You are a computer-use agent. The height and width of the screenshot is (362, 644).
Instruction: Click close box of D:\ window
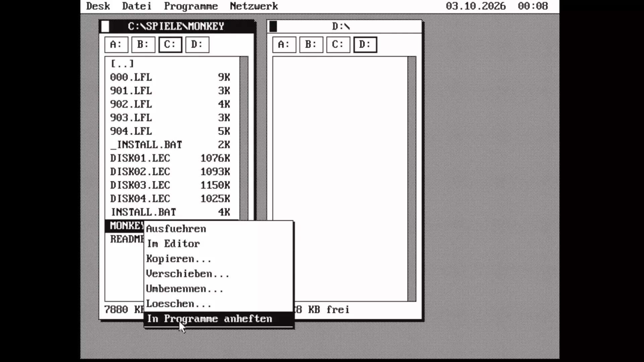(273, 26)
